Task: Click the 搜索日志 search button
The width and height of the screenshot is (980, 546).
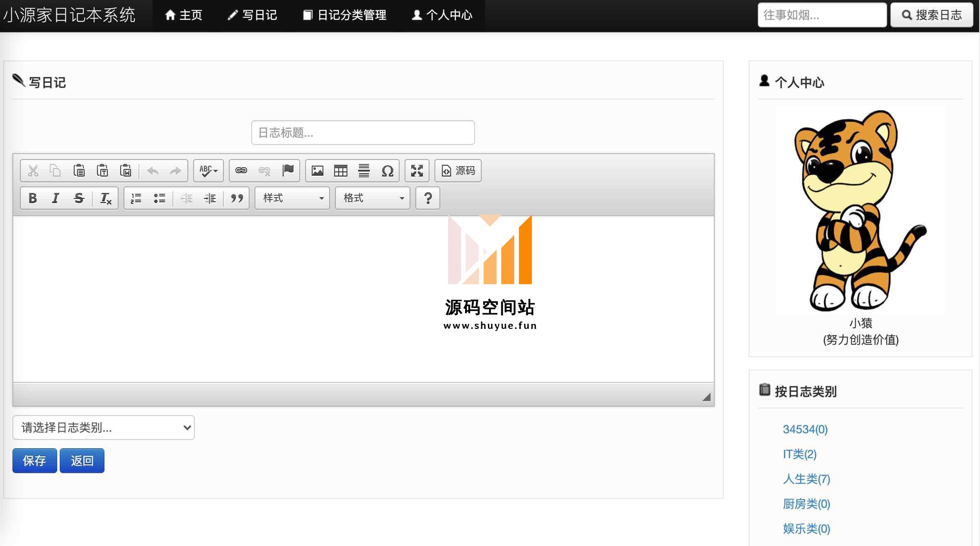Action: (931, 15)
